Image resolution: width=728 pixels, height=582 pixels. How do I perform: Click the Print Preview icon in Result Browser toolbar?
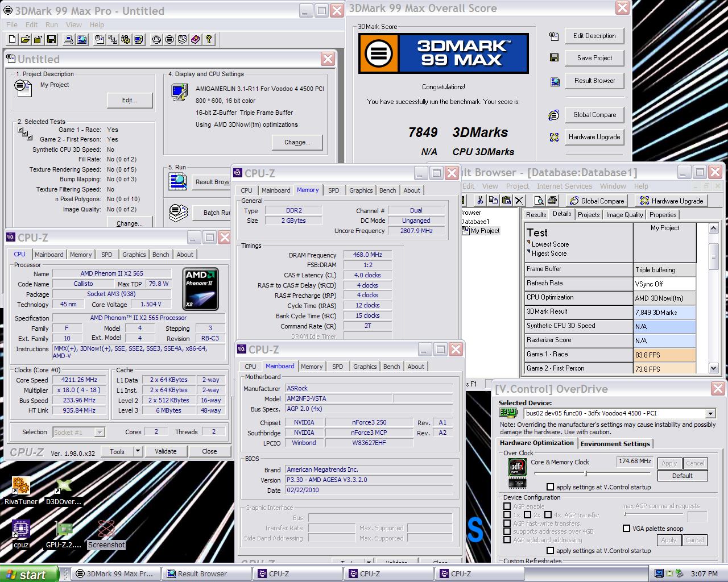(539, 200)
